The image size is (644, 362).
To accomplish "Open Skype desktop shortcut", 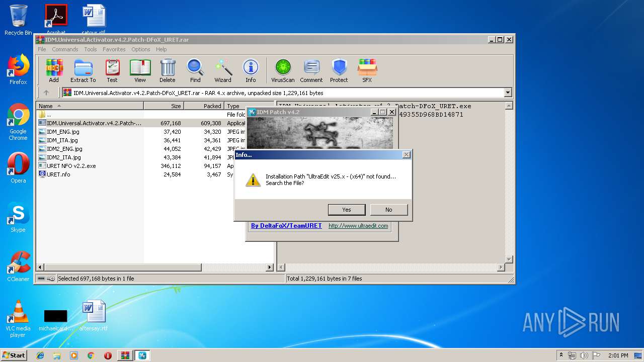I will point(18,217).
